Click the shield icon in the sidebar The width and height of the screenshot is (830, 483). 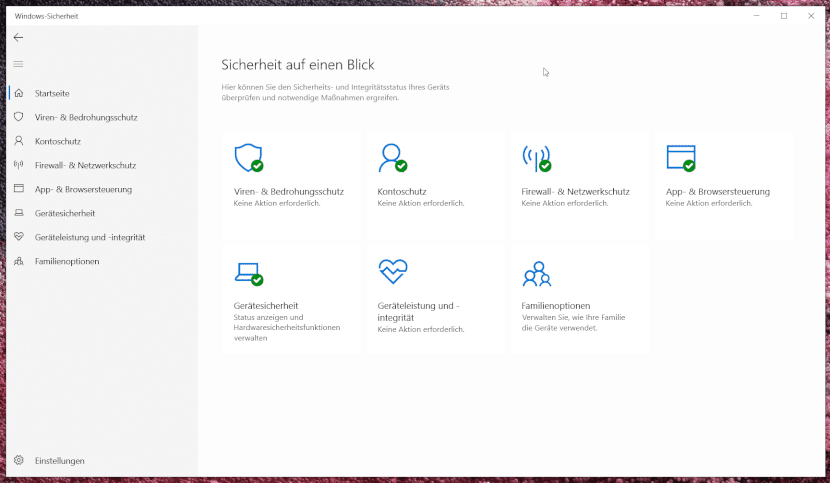(19, 117)
